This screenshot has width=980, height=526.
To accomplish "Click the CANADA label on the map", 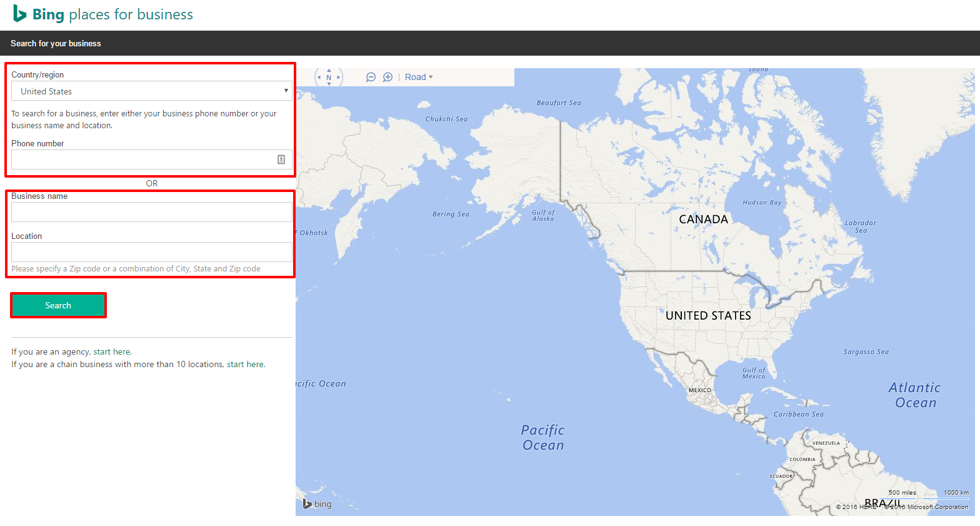I will [x=704, y=220].
